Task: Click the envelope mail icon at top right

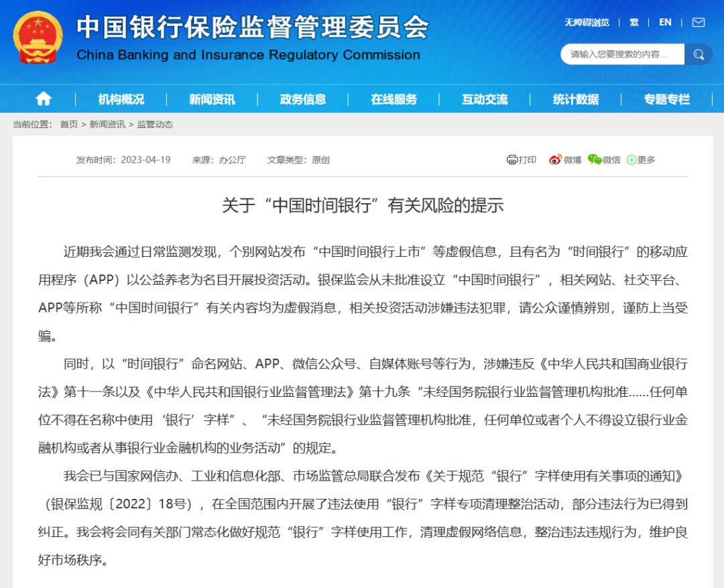Action: [698, 22]
